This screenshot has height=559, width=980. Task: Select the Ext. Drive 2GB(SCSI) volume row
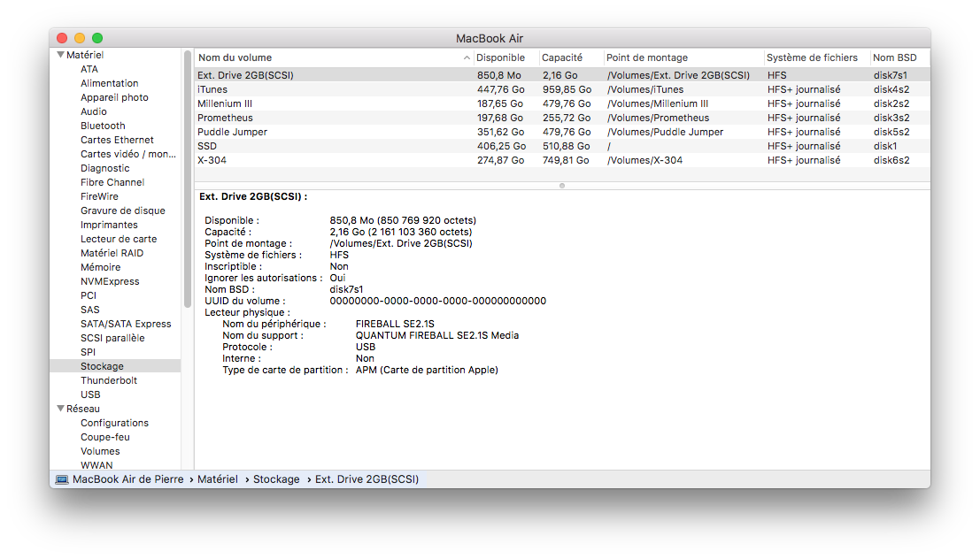coord(562,75)
